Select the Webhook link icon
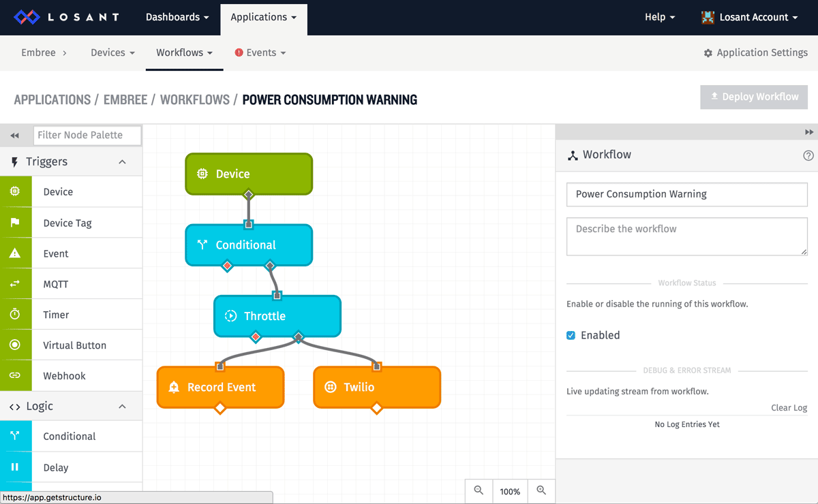 tap(14, 375)
